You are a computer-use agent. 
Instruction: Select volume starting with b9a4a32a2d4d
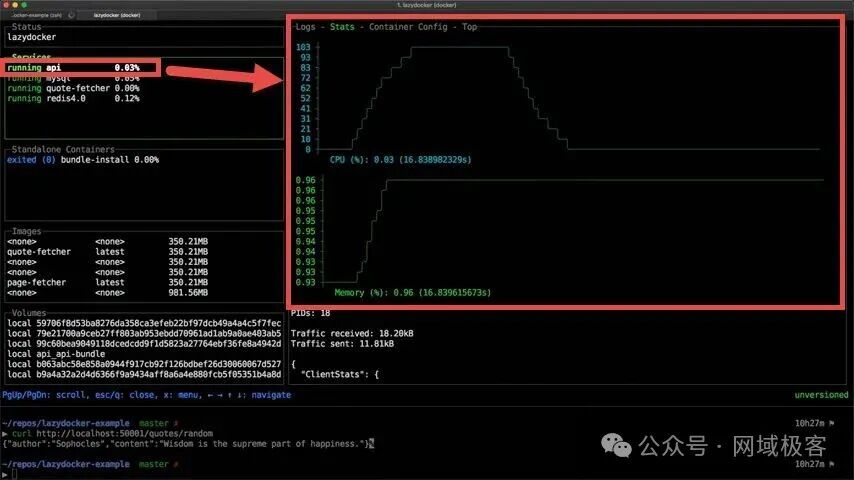pos(144,374)
